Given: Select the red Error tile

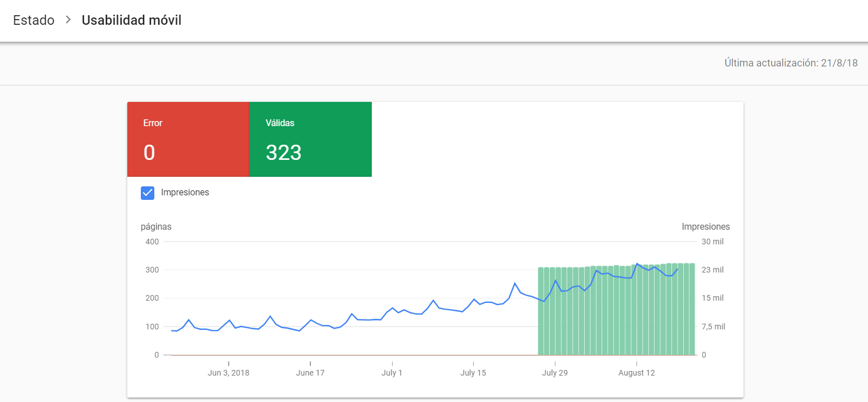Looking at the screenshot, I should coord(188,139).
